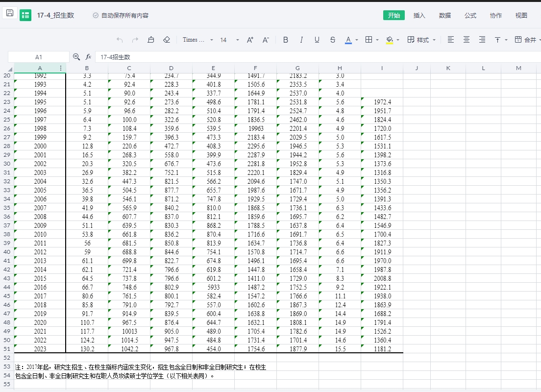Click the A1 name box field
The height and width of the screenshot is (392, 541).
tap(39, 57)
